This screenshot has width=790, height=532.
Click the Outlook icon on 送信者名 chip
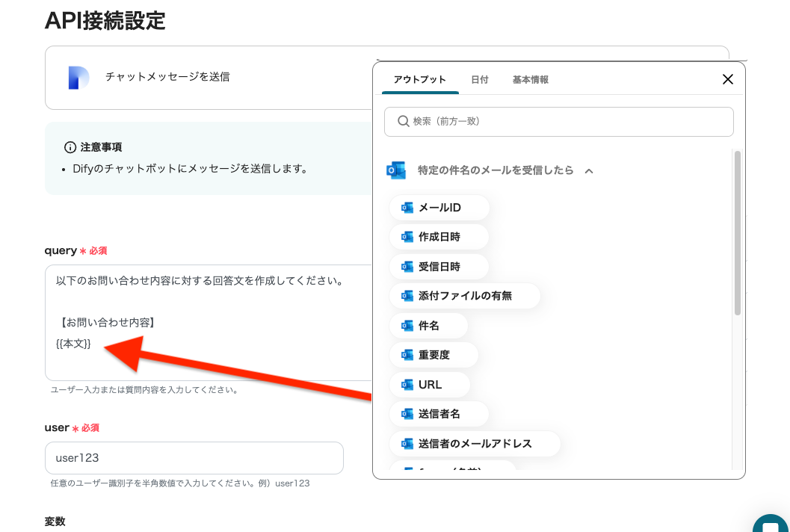pyautogui.click(x=407, y=414)
